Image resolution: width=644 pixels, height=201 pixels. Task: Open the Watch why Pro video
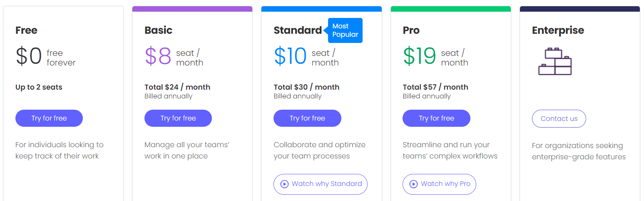pyautogui.click(x=439, y=184)
